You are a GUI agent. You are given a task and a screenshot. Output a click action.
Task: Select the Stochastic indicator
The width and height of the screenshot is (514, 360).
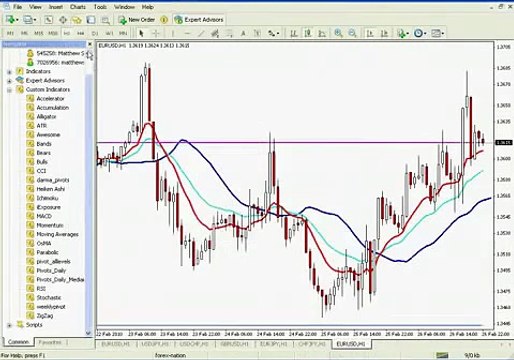pos(49,298)
